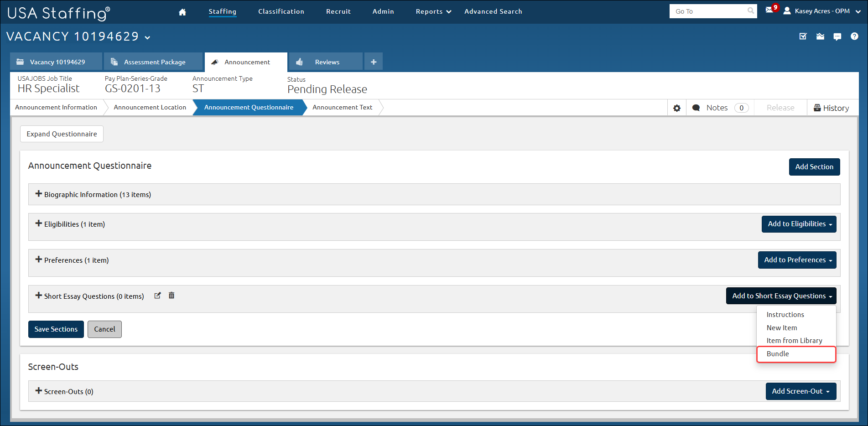Switch to the Vacancy 10194629 tab
The image size is (868, 426).
(x=56, y=62)
